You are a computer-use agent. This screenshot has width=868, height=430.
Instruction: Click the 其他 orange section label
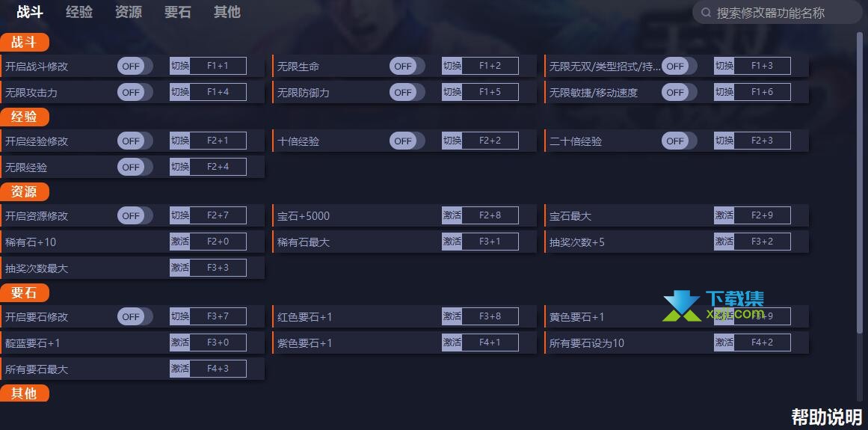click(25, 393)
